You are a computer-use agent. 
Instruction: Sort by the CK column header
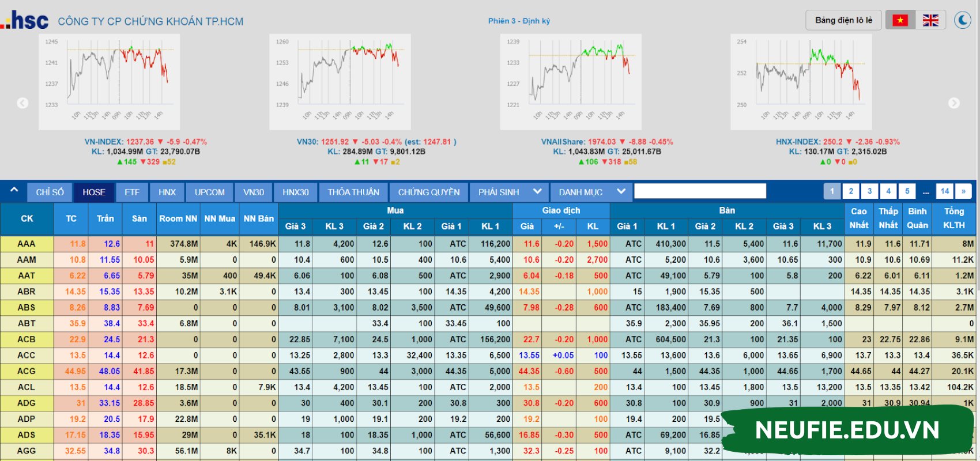point(27,219)
